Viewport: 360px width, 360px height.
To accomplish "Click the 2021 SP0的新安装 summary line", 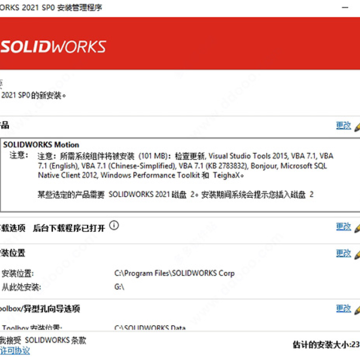I will click(33, 96).
